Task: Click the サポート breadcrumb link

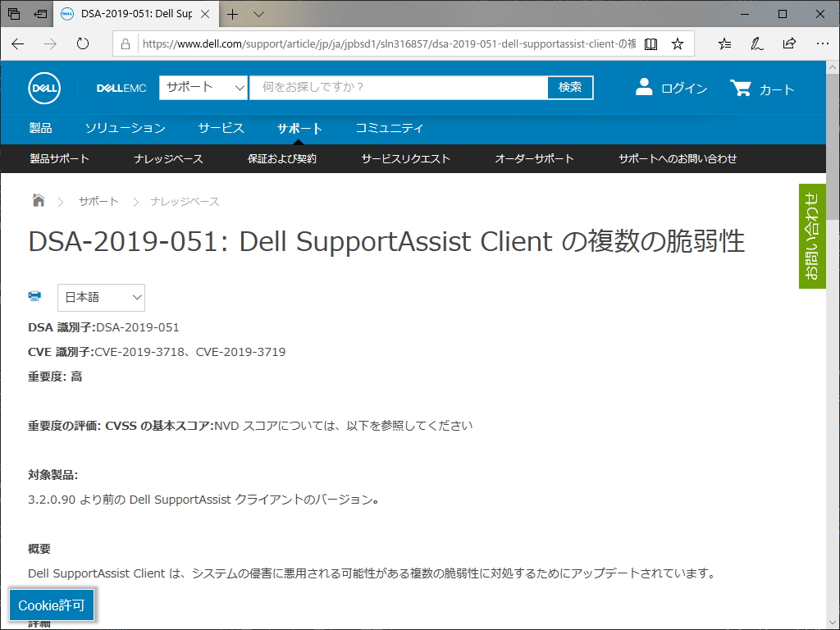Action: pyautogui.click(x=98, y=200)
